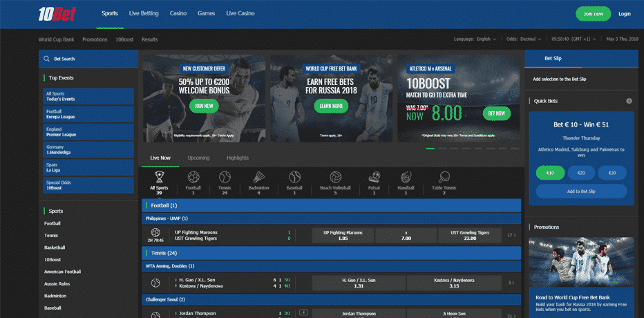644x318 pixels.
Task: Select the €10 quick bet stake
Action: tap(550, 173)
